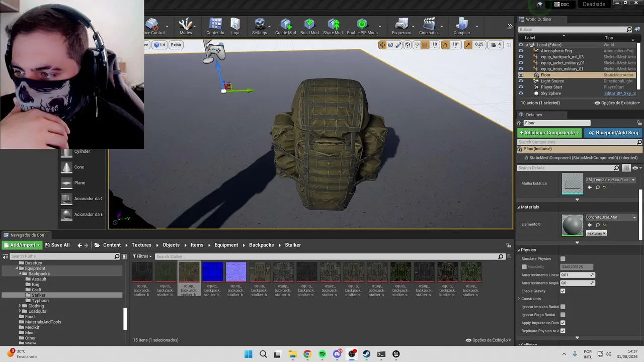Lock the Details panel selection
Screen dimensions: 644x362
(x=639, y=123)
